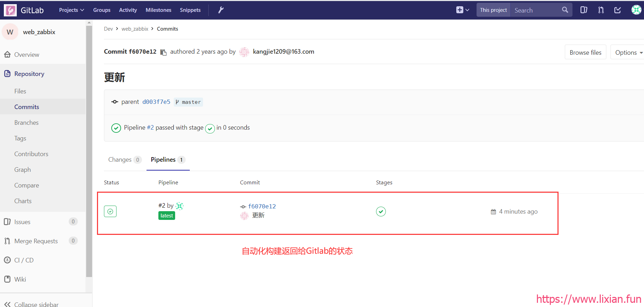
Task: Click the master branch label
Action: (x=188, y=102)
